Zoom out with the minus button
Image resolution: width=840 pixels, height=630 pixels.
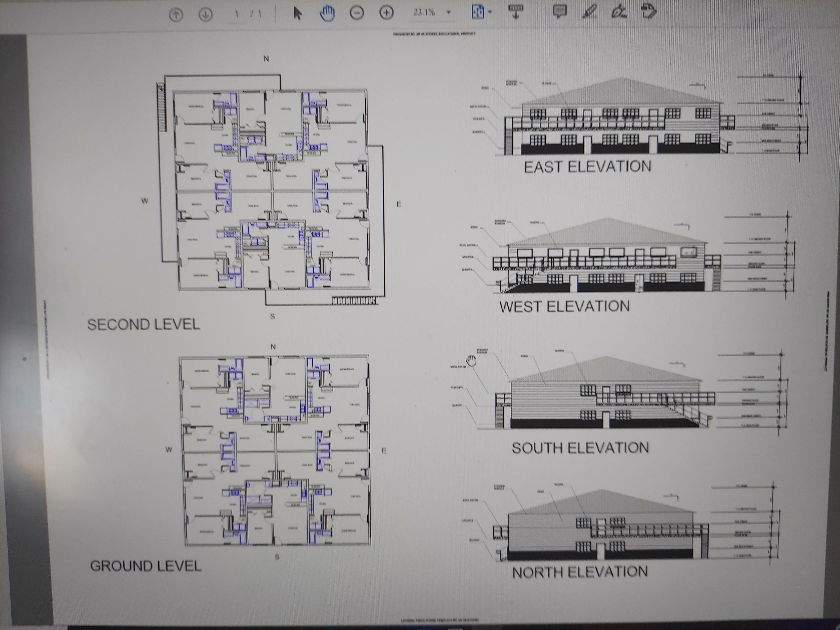(x=356, y=13)
